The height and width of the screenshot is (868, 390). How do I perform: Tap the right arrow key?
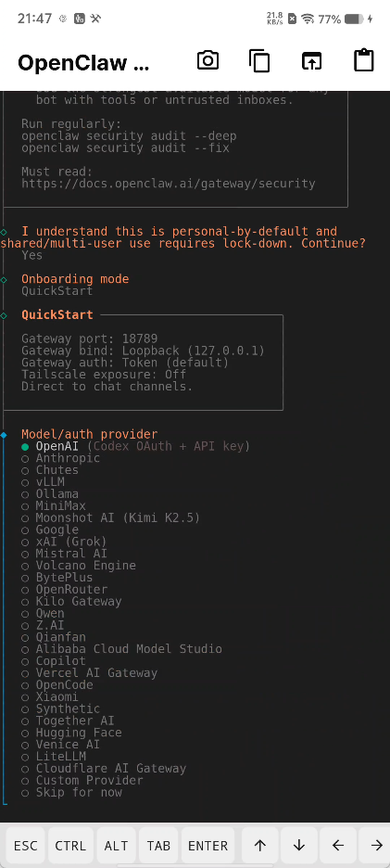(376, 846)
